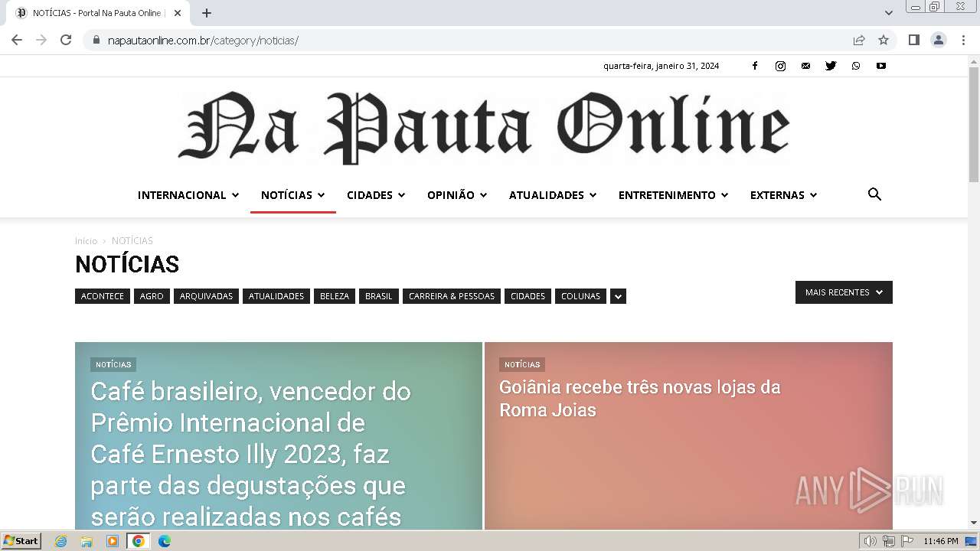Select the ATUALIDADES subcategory tag
This screenshot has height=551, width=980.
point(276,296)
